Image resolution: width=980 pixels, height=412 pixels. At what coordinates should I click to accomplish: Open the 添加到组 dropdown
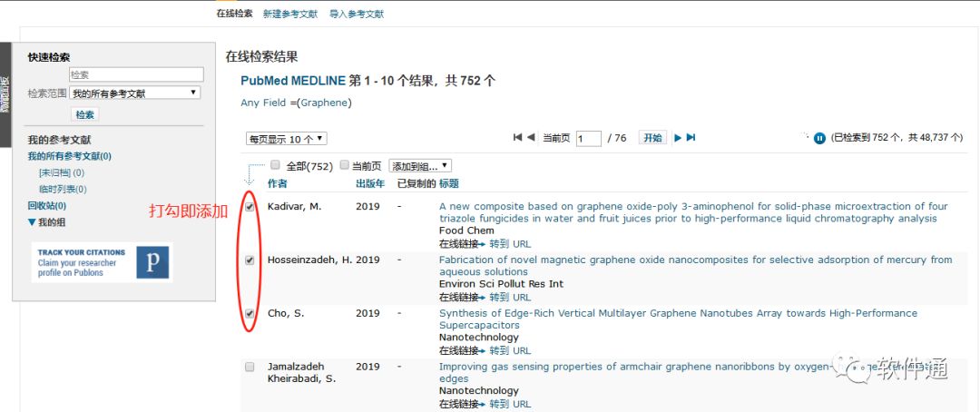(x=420, y=166)
